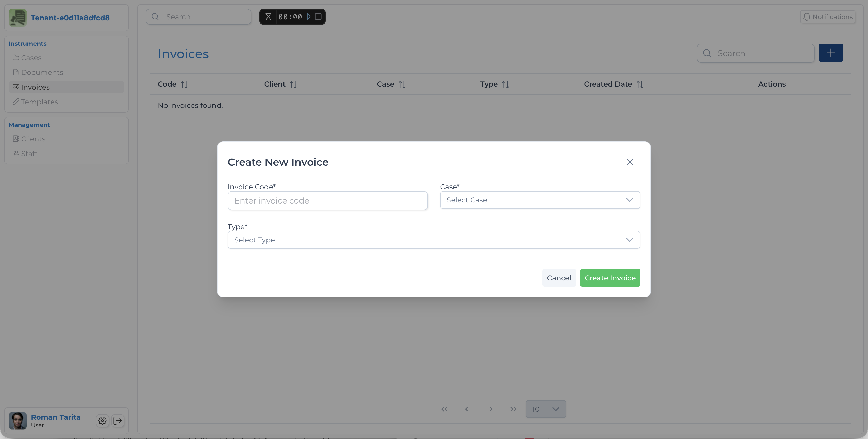Expand the Select Case dropdown
The image size is (868, 439).
point(540,200)
